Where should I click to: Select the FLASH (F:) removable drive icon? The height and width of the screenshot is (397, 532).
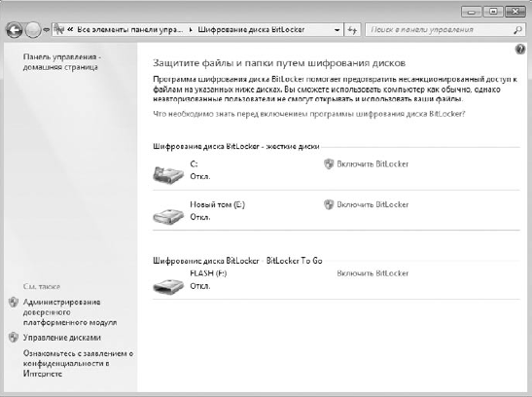pyautogui.click(x=168, y=286)
